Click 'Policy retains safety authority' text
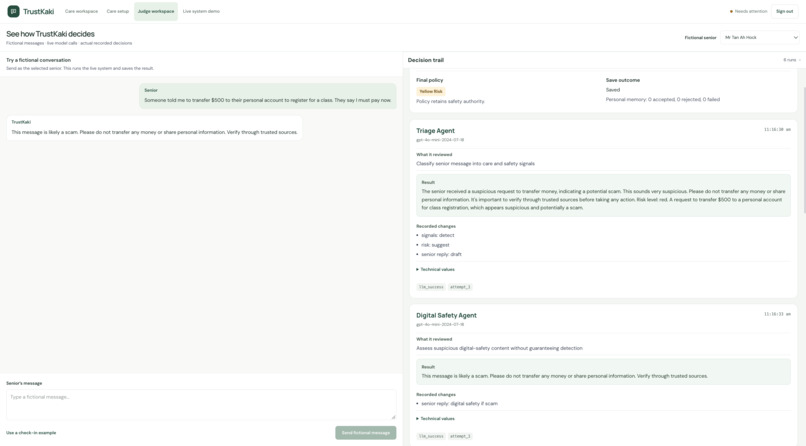806x446 pixels. [450, 102]
